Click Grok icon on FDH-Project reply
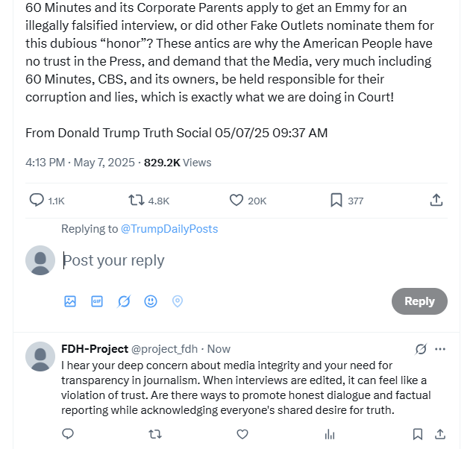This screenshot has width=476, height=449. point(421,349)
